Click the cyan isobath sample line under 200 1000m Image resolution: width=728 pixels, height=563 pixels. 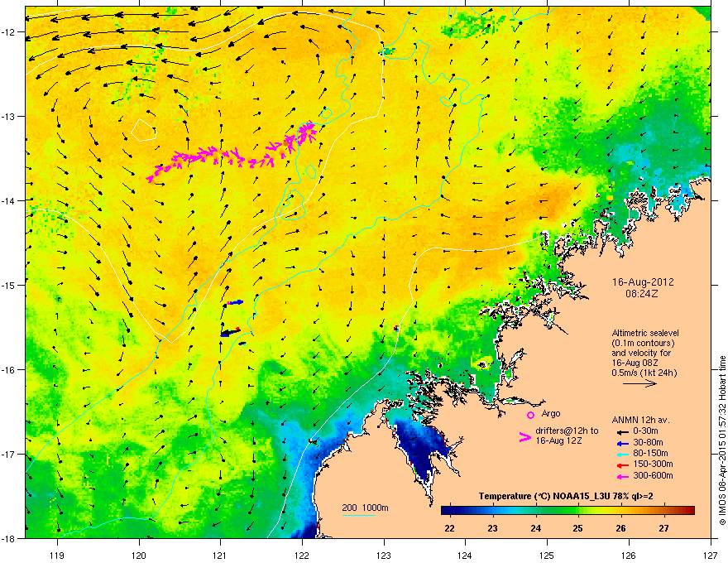359,515
